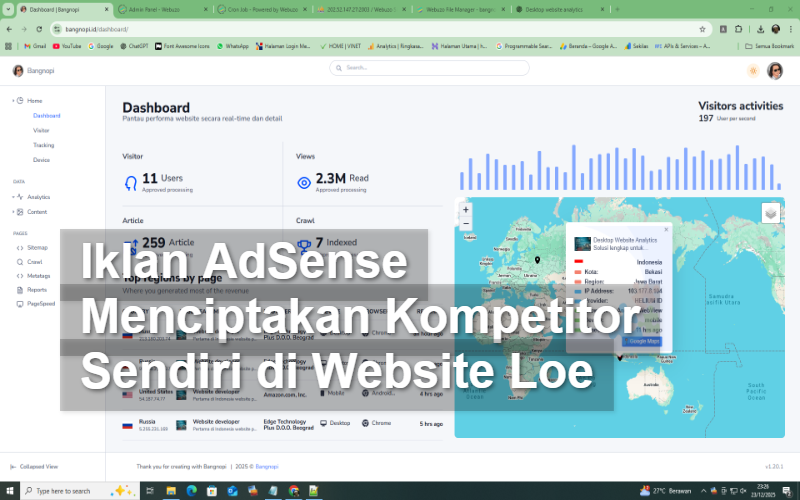Select Visitor submenu item
The image size is (800, 500).
[41, 130]
